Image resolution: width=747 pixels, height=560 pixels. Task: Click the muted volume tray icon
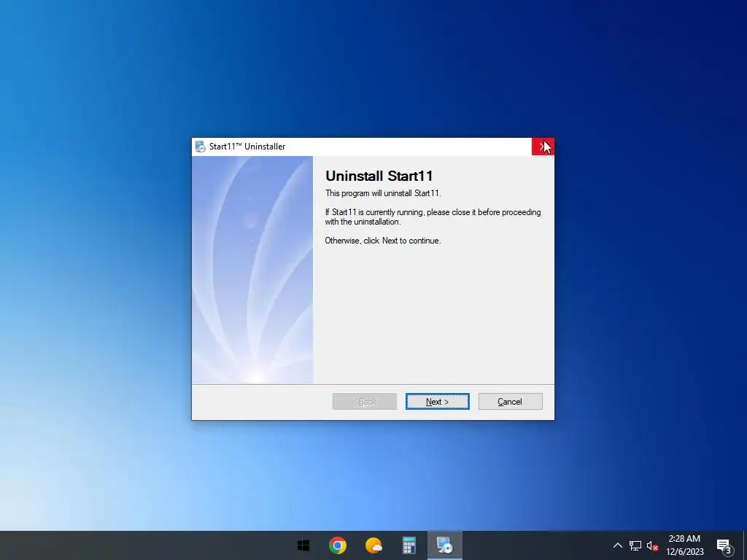652,545
